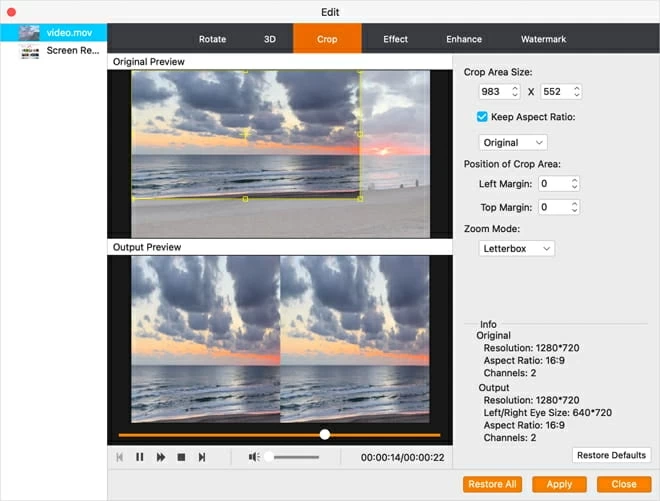Open the Watermark tab

point(543,39)
